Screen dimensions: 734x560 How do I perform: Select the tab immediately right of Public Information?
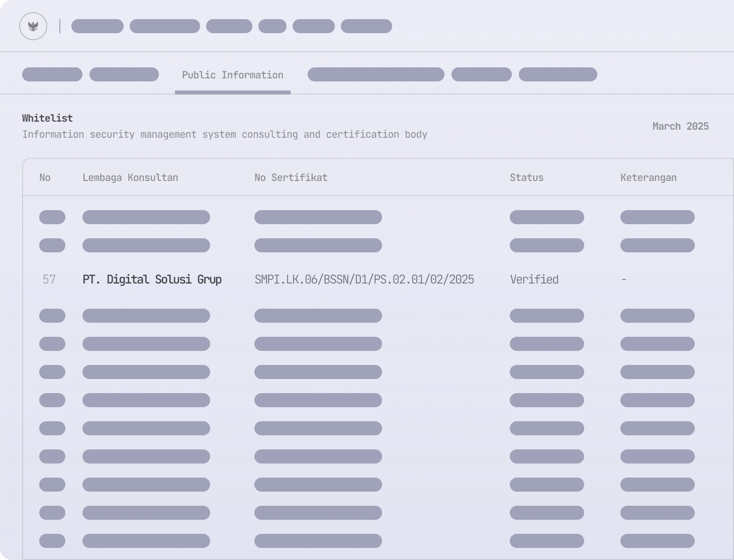click(376, 74)
